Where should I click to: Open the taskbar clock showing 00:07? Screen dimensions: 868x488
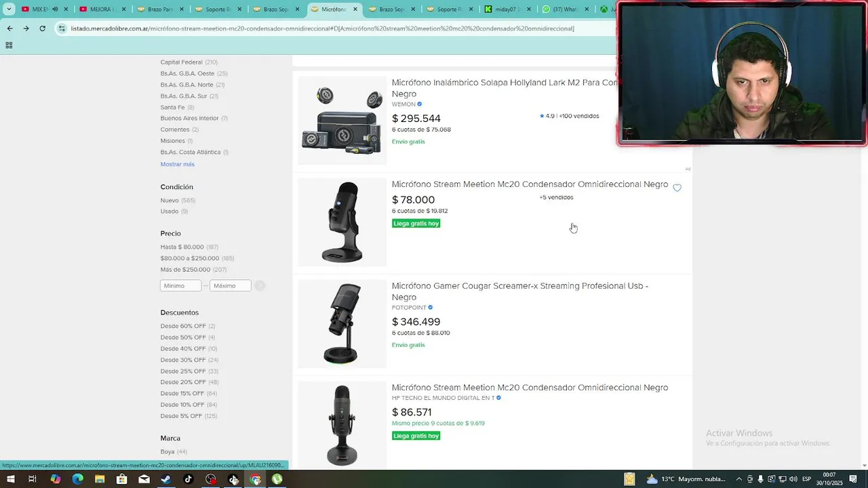tap(829, 479)
